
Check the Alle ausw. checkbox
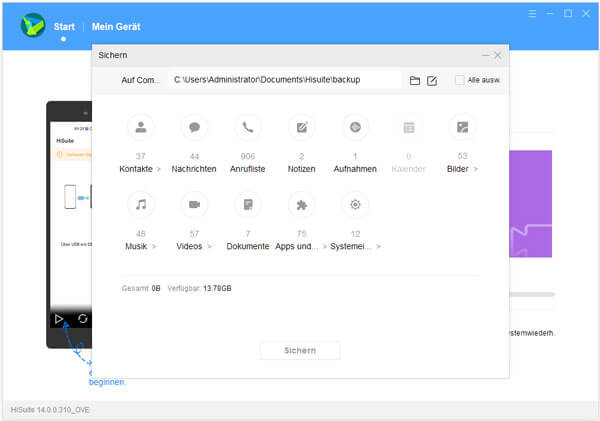point(460,80)
